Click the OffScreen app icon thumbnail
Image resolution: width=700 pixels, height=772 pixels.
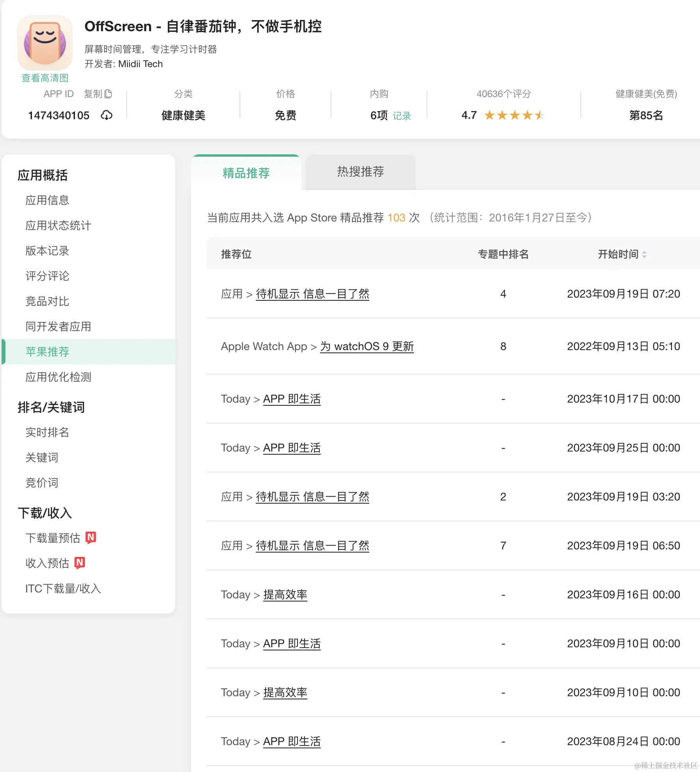click(45, 43)
